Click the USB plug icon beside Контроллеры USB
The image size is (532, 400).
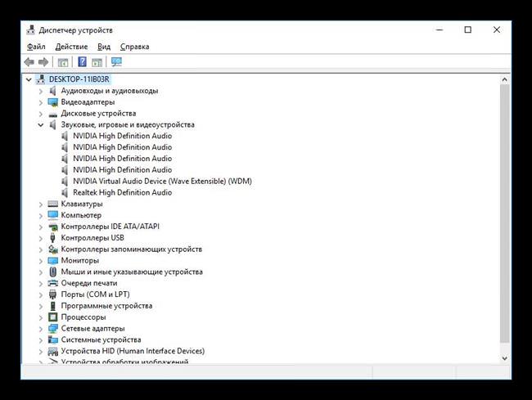(x=52, y=237)
